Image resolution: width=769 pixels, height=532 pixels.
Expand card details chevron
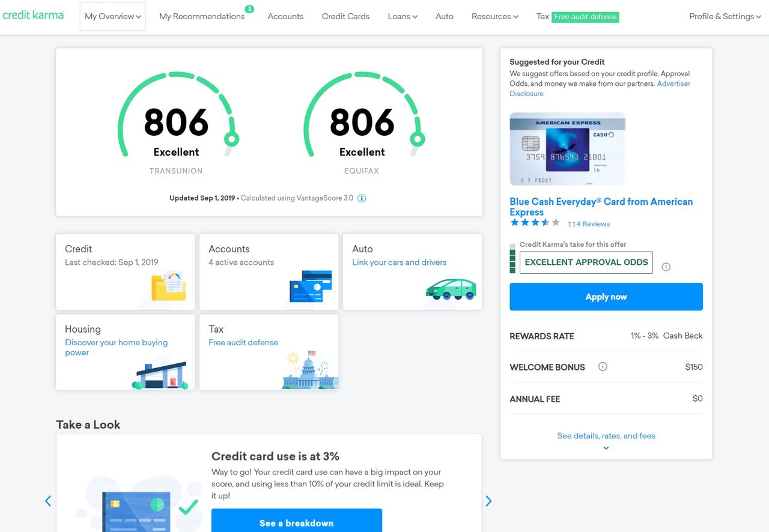(x=606, y=448)
